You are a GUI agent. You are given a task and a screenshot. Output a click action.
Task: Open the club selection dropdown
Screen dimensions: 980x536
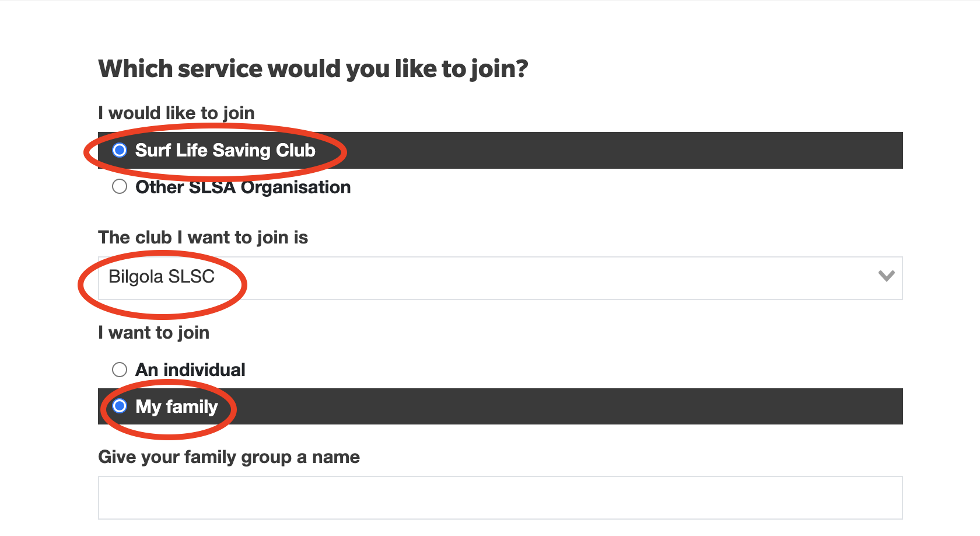pyautogui.click(x=501, y=278)
